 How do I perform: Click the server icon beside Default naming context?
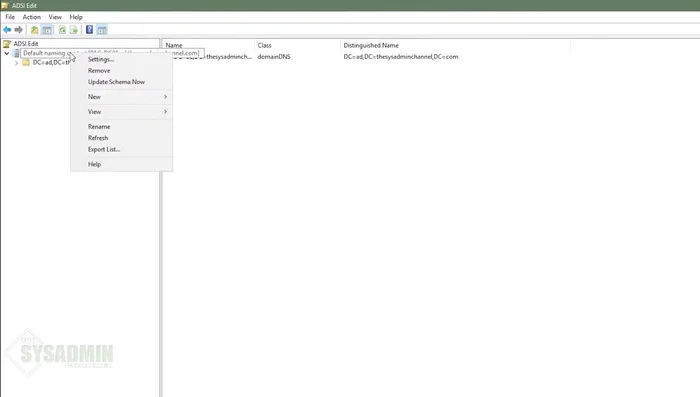[17, 53]
